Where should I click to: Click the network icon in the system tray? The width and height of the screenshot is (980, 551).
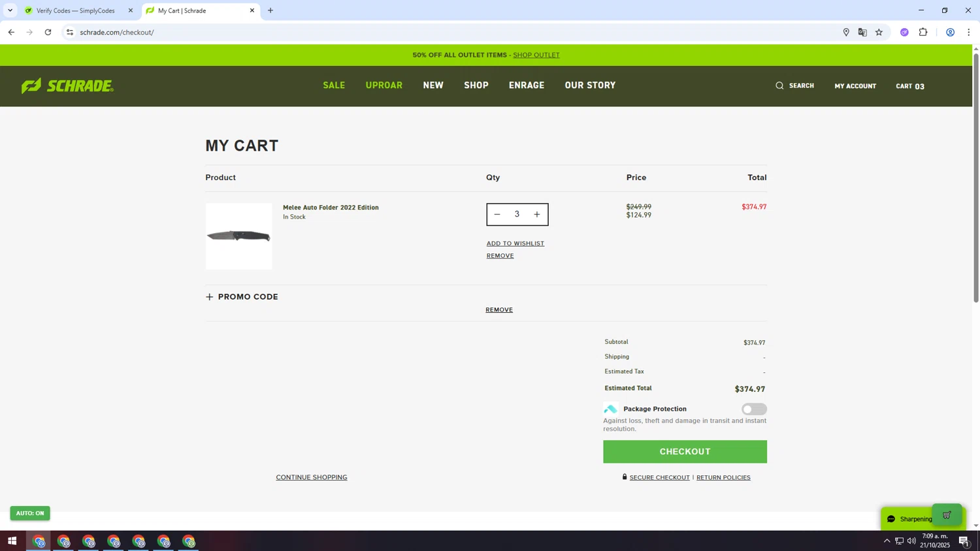tap(899, 541)
